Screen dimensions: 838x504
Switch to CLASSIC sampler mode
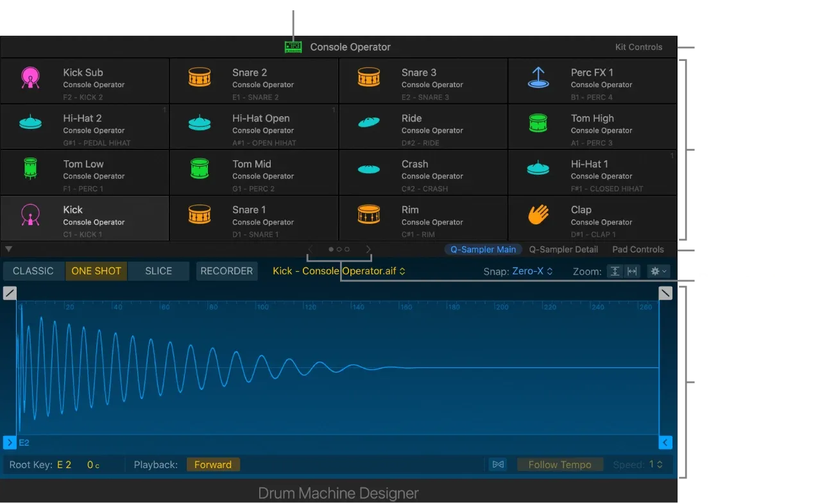point(33,271)
